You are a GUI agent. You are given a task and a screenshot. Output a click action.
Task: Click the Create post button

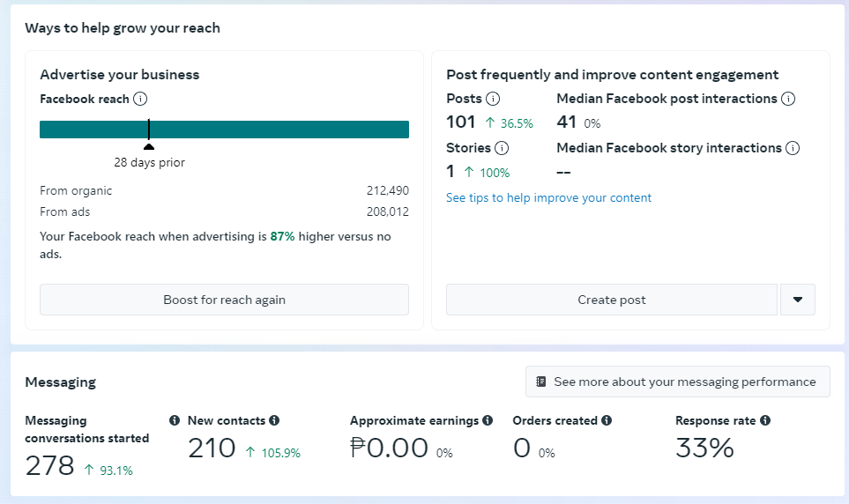(611, 300)
